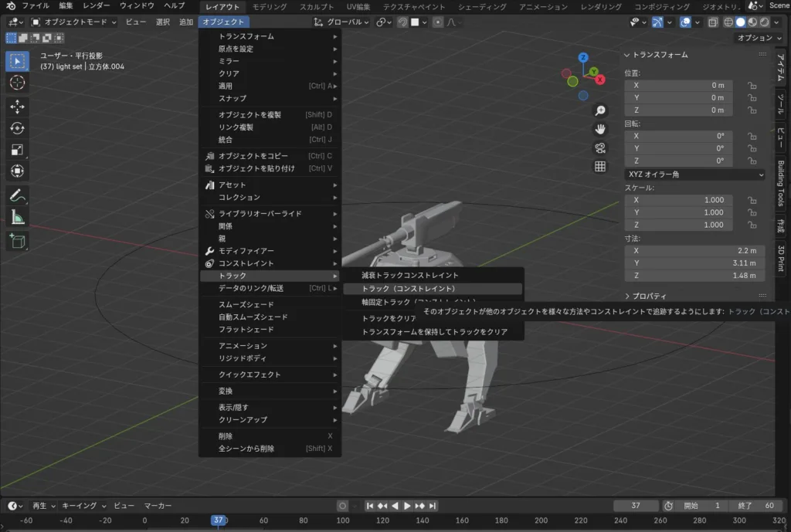Click the frame 37 playhead marker

219,520
